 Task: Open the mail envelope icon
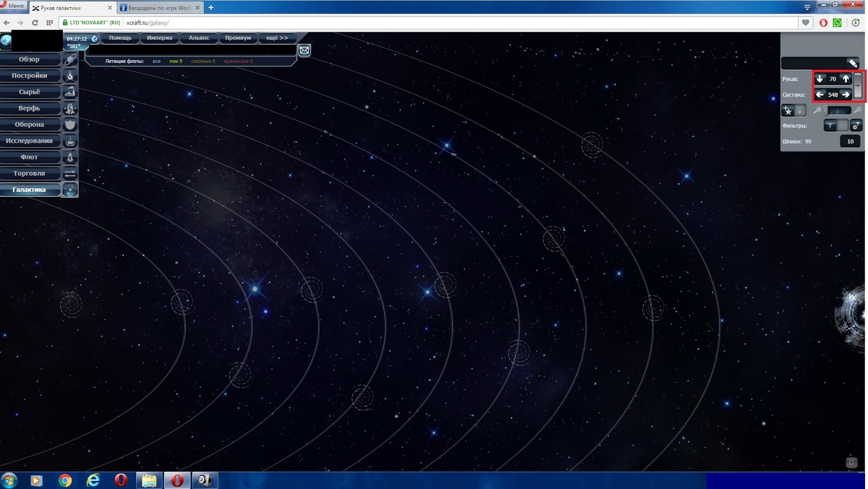pyautogui.click(x=304, y=51)
